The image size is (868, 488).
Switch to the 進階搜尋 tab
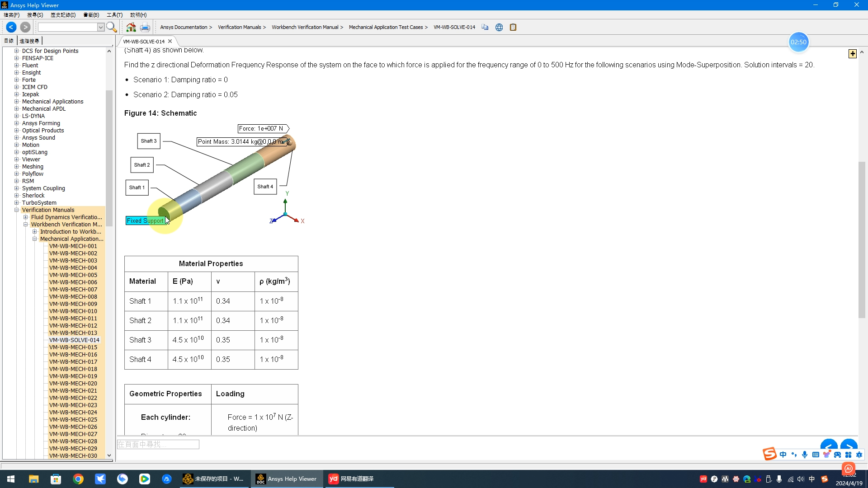pos(29,41)
